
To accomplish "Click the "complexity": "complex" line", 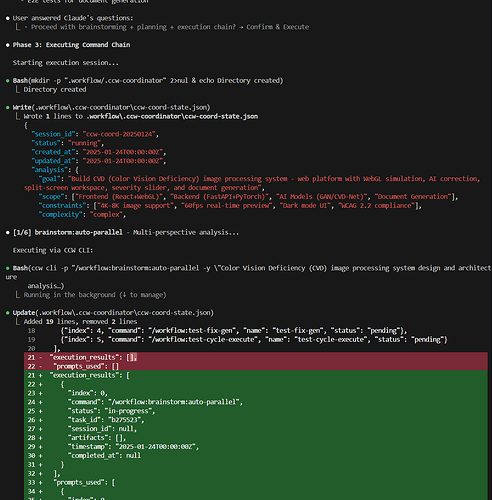I will coord(82,215).
